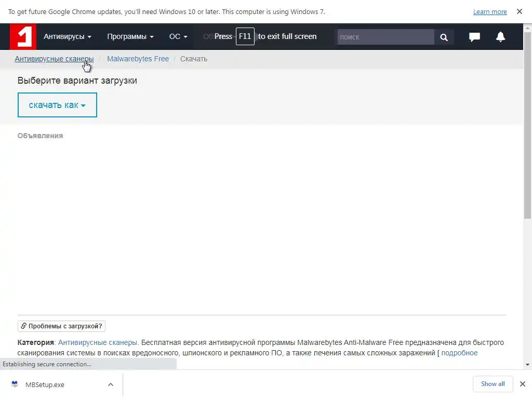Open the chat messages icon
This screenshot has width=532, height=399.
pyautogui.click(x=474, y=37)
